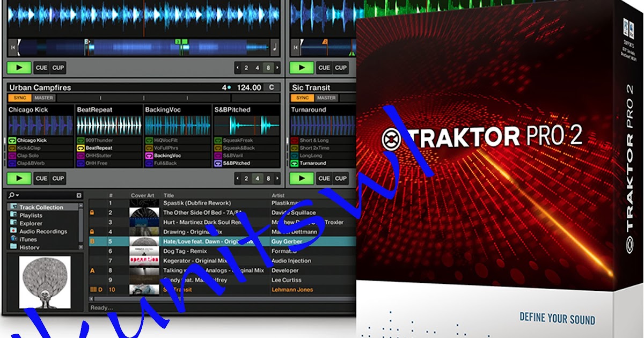Click the lock icon on track row 4

pos(92,232)
